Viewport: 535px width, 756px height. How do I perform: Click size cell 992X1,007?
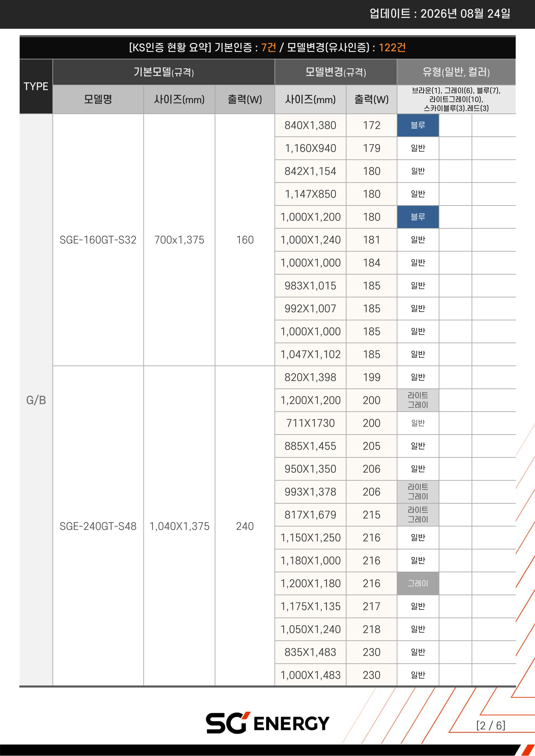[310, 309]
